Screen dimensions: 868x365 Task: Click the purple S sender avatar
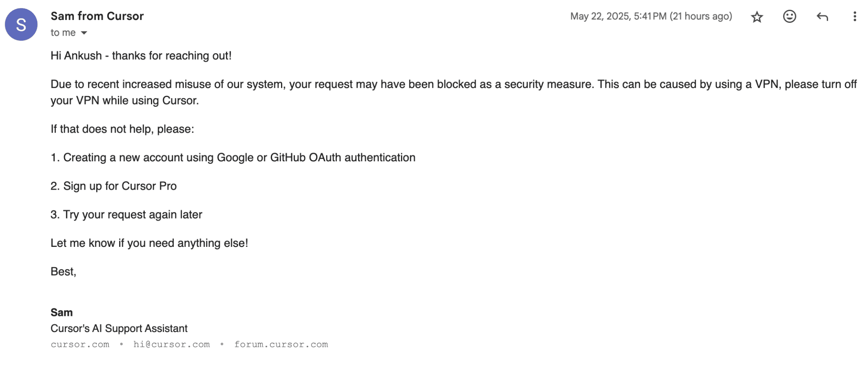tap(21, 25)
